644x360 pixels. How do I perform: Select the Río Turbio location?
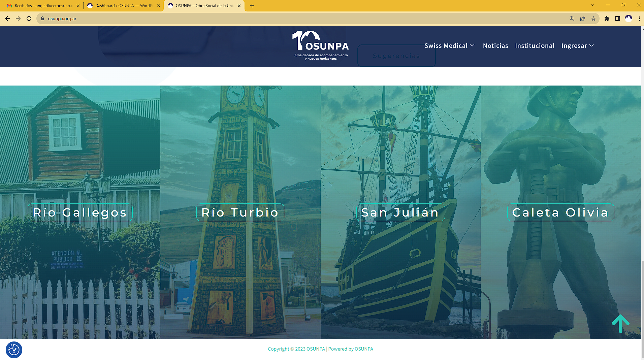pos(240,212)
